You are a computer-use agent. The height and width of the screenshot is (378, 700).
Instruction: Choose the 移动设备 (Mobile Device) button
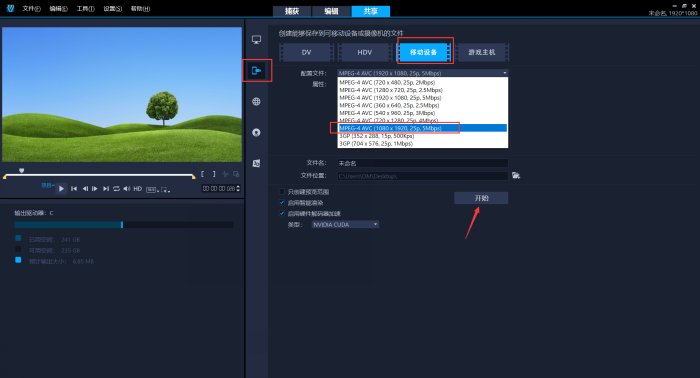point(424,52)
